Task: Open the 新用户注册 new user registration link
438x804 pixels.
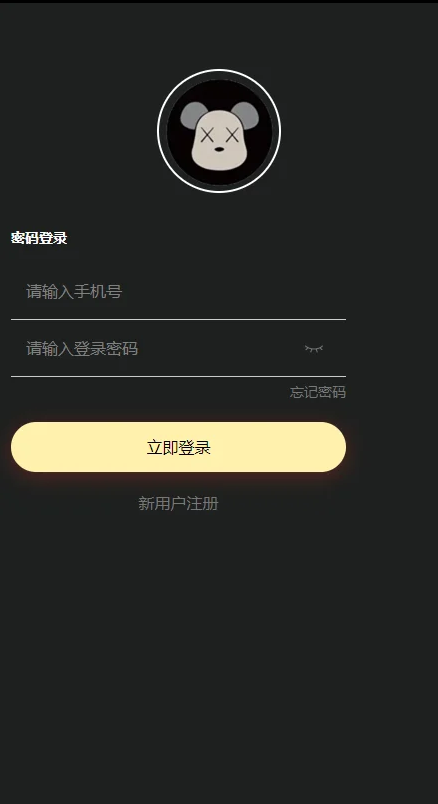Action: pos(178,504)
